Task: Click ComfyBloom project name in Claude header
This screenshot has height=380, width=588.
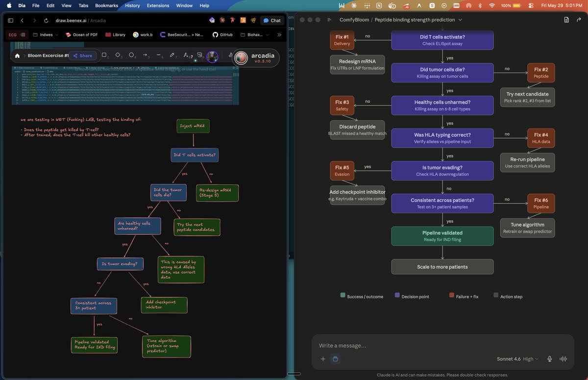Action: pos(353,20)
